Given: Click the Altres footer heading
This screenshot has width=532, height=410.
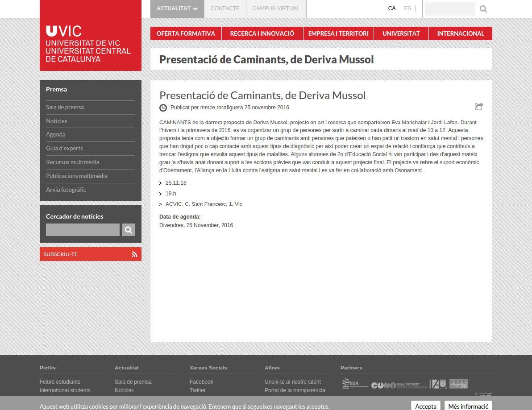Looking at the screenshot, I should (272, 368).
